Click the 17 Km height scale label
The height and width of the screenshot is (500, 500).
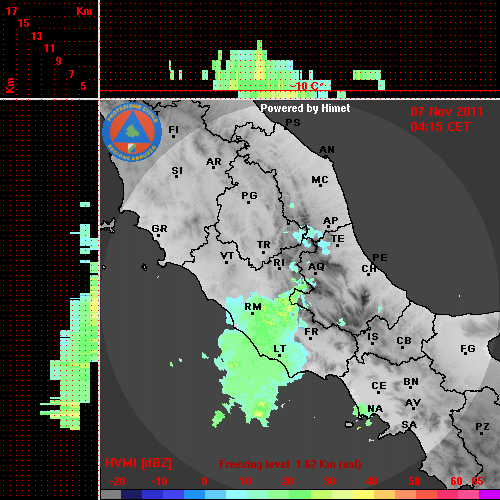point(12,11)
